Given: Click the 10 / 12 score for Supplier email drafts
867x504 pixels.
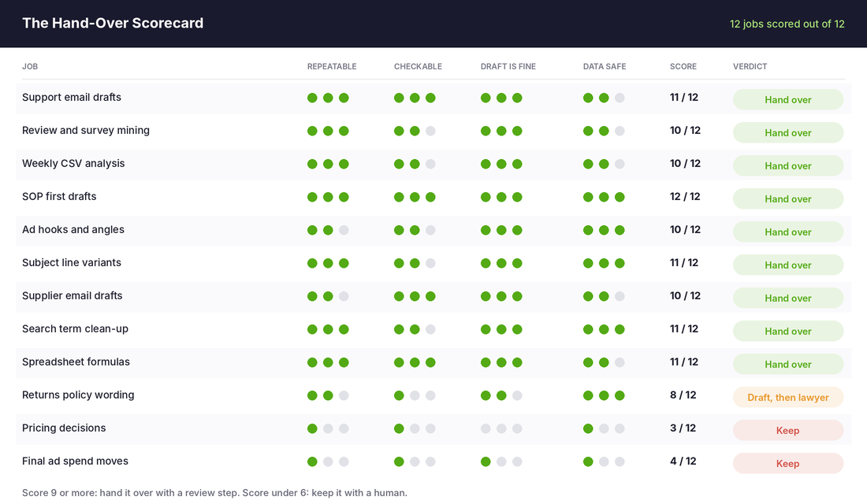Looking at the screenshot, I should (685, 295).
